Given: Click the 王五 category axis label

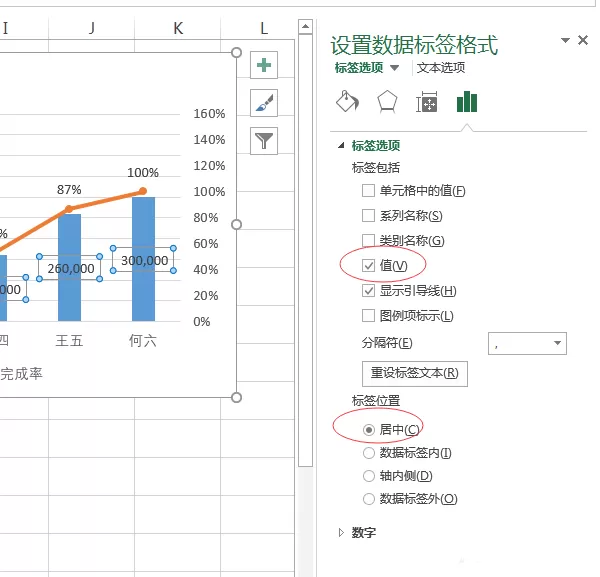Looking at the screenshot, I should [x=69, y=340].
